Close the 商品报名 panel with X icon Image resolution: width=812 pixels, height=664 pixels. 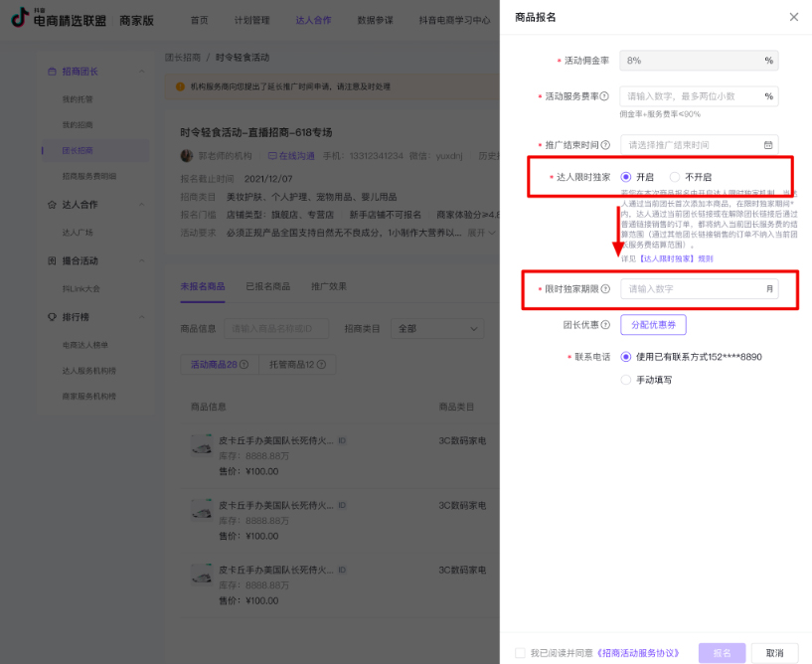(793, 17)
